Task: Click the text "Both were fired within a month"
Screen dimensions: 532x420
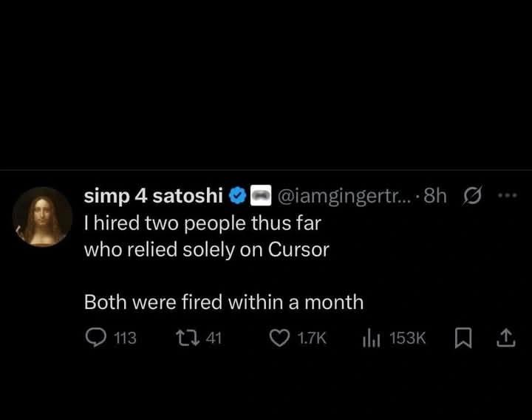Action: tap(223, 302)
